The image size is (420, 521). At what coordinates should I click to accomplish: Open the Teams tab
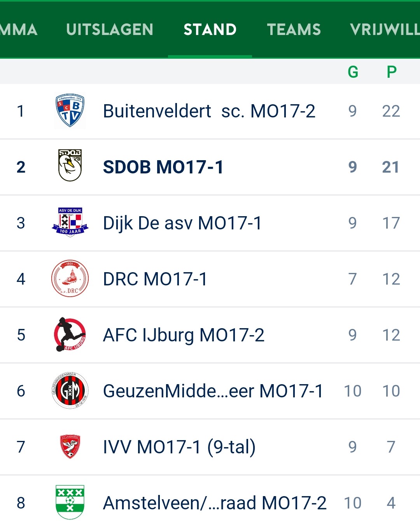click(294, 30)
